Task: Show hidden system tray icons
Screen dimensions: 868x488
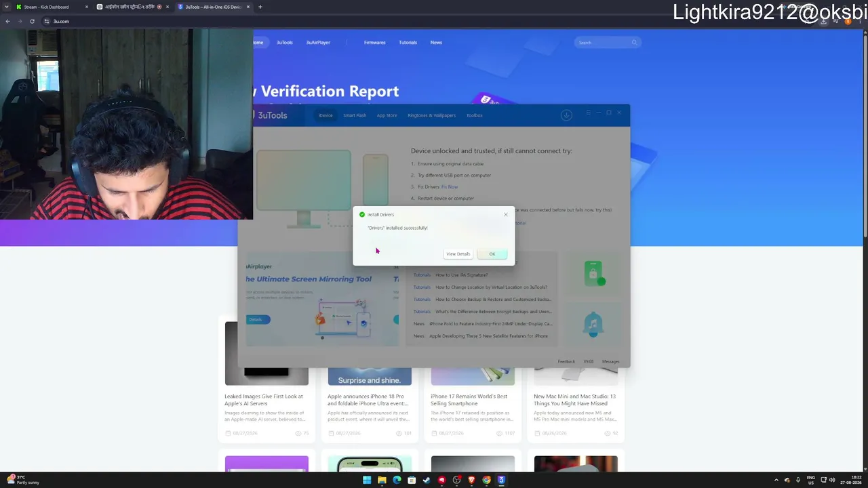Action: pyautogui.click(x=776, y=480)
